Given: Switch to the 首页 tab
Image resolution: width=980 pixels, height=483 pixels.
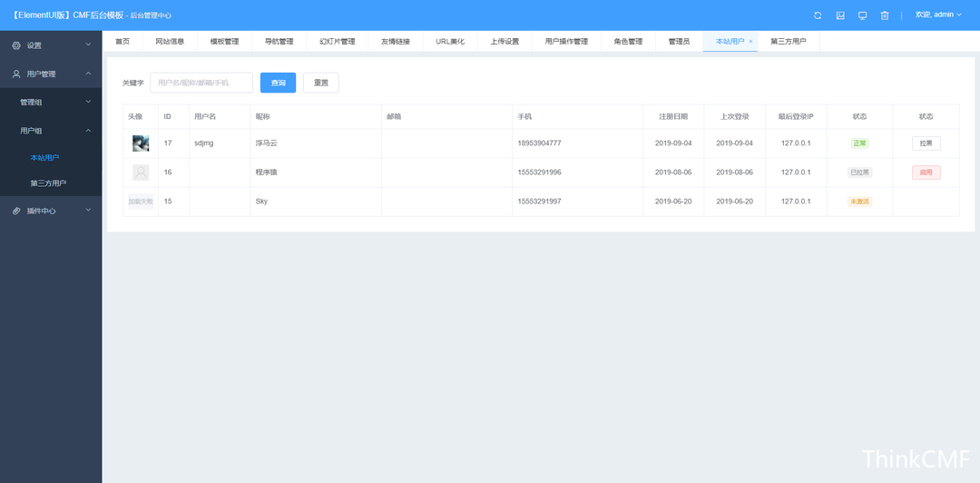Looking at the screenshot, I should [x=122, y=41].
